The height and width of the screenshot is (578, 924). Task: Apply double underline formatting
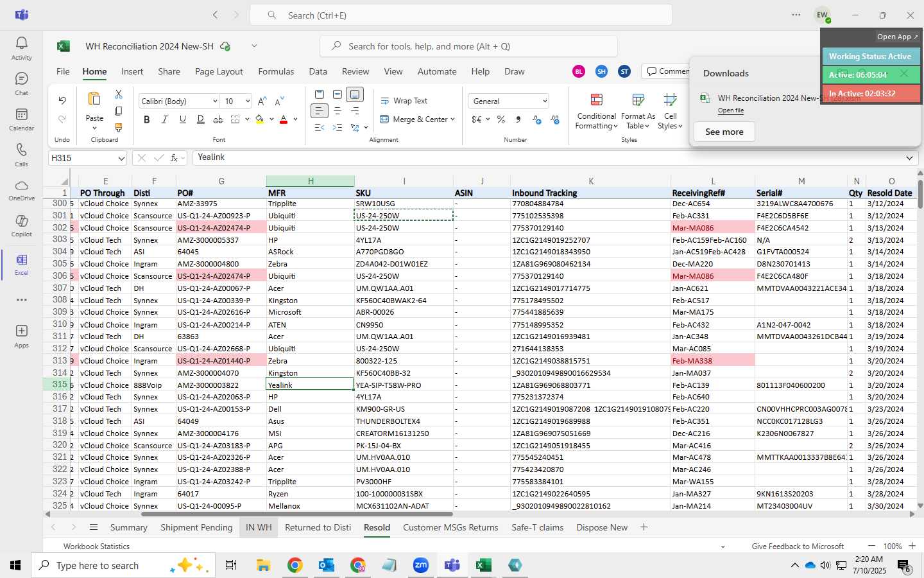click(x=201, y=119)
